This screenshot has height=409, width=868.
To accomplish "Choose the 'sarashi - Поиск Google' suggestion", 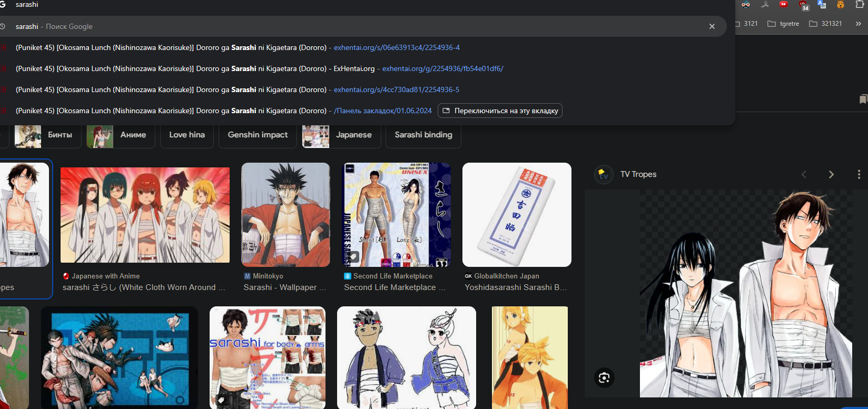I will click(x=363, y=26).
